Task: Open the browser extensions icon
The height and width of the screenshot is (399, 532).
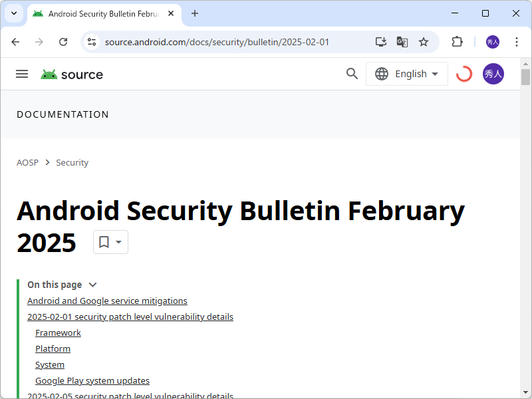Action: pyautogui.click(x=457, y=41)
